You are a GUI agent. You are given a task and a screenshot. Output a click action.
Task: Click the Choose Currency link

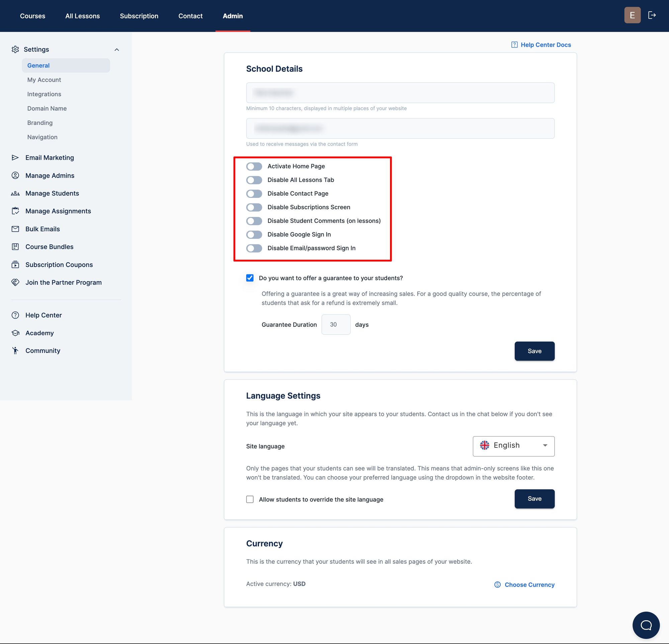coord(524,584)
